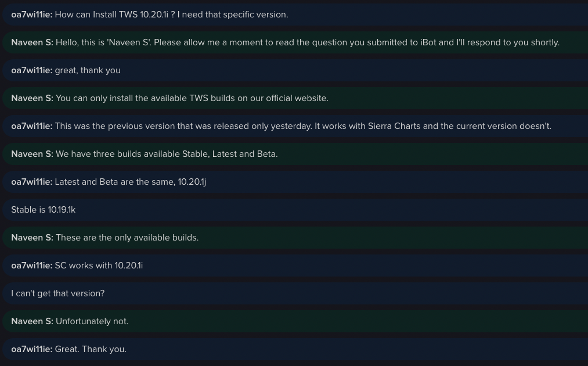The width and height of the screenshot is (588, 366).
Task: Click Naveen S name beside 'We have three builds'
Action: (32, 154)
